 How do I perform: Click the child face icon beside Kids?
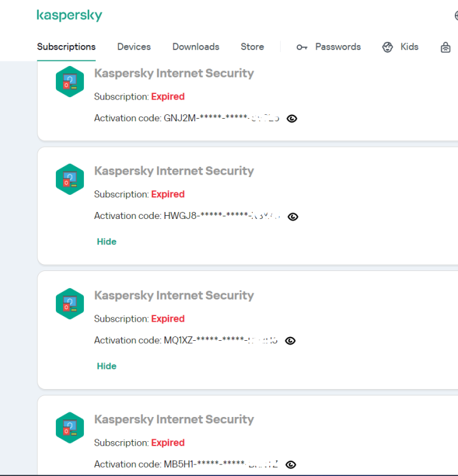[387, 47]
